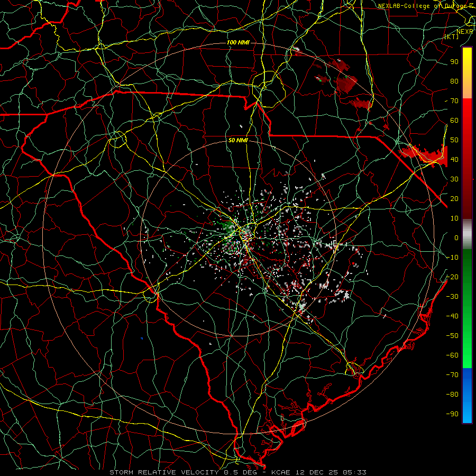The image size is (476, 476).
Task: Click the 05:33 time in the footer
Action: click(354, 472)
